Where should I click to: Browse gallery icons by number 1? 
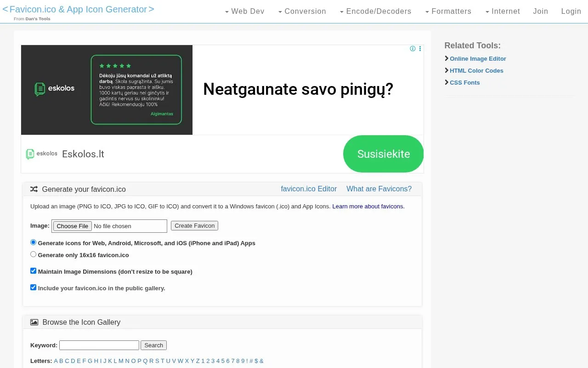pyautogui.click(x=203, y=361)
